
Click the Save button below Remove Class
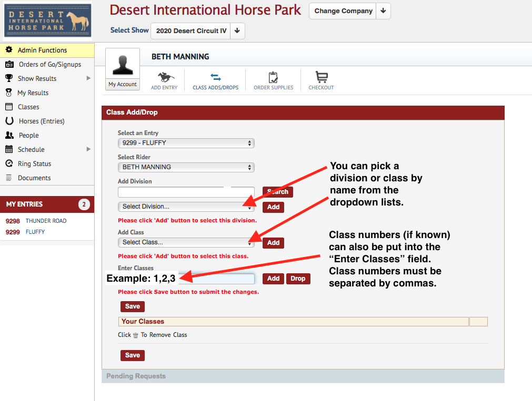(132, 355)
